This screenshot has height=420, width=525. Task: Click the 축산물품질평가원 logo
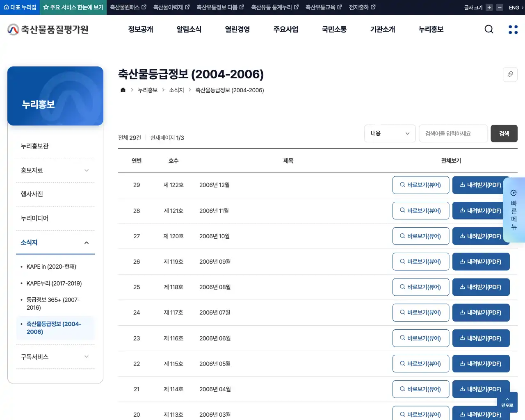(x=48, y=30)
